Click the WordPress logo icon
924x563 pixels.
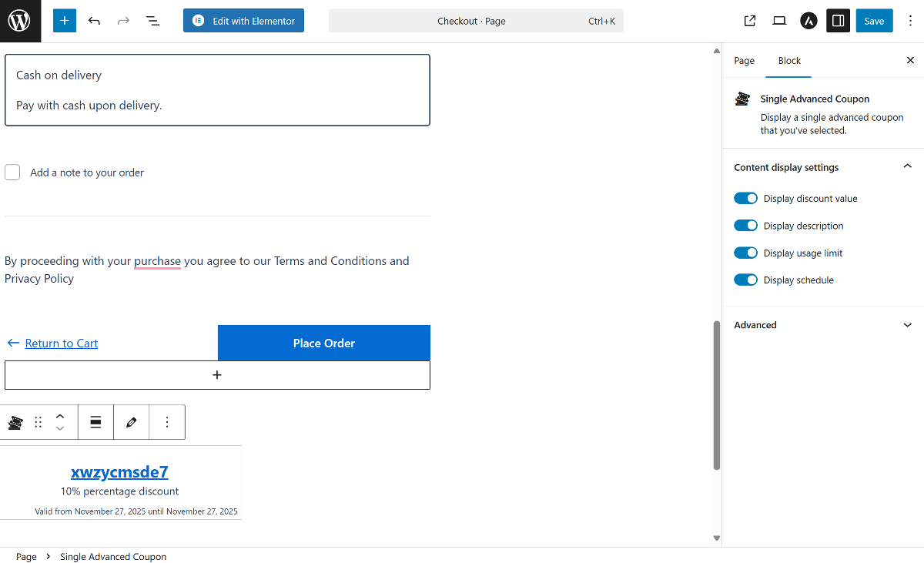click(20, 21)
